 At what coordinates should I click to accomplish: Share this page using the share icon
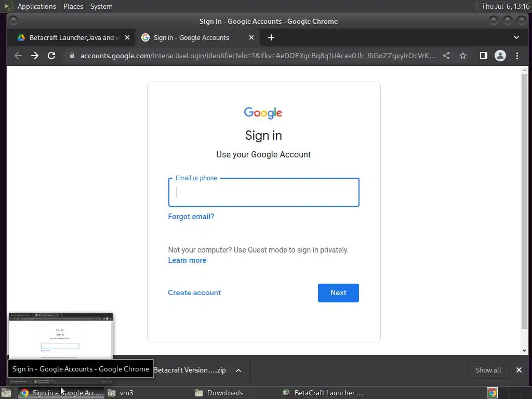tap(446, 56)
